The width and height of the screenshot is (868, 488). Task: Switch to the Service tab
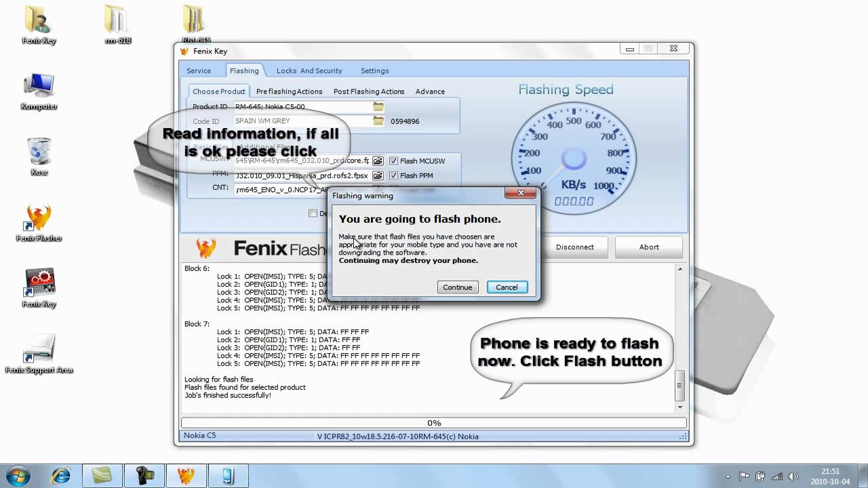[199, 70]
